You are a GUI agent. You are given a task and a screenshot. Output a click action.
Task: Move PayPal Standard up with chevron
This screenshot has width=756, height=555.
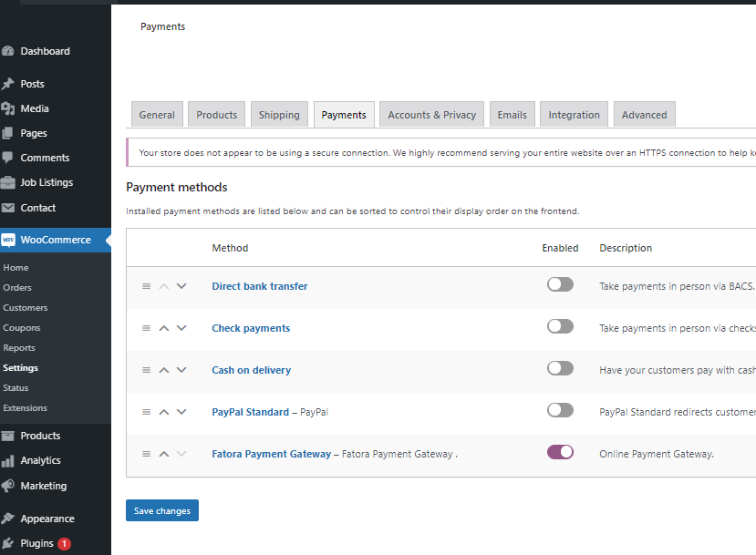(164, 412)
